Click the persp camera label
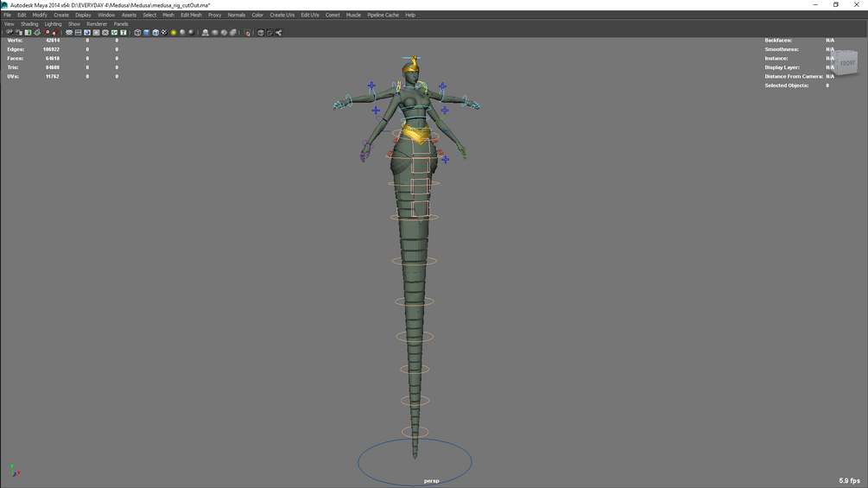 point(431,481)
